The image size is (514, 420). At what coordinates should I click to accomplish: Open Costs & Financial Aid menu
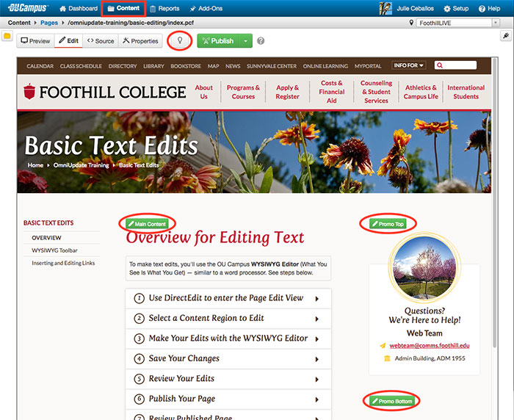pos(331,92)
